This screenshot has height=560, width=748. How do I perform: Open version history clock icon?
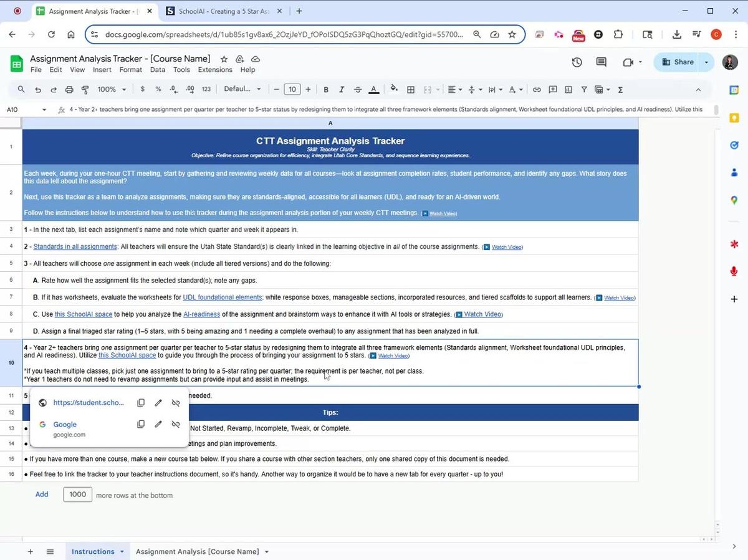pyautogui.click(x=577, y=62)
